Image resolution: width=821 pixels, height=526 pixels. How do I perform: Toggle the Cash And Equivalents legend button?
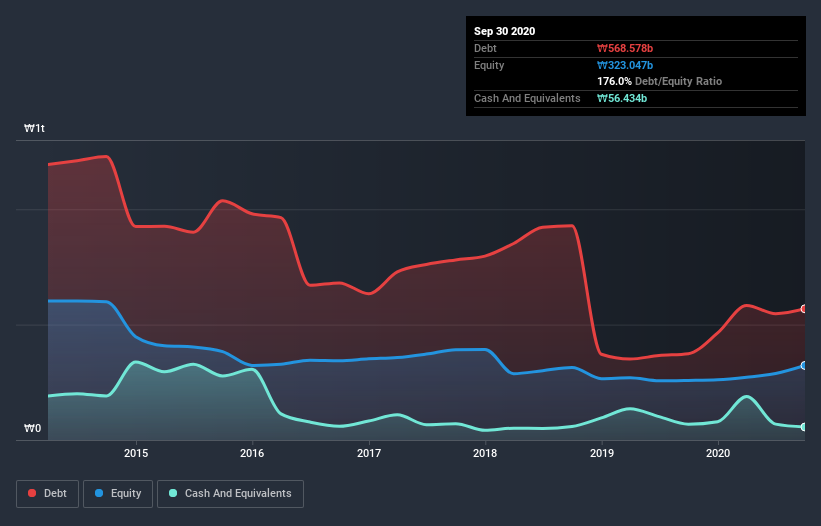(230, 494)
